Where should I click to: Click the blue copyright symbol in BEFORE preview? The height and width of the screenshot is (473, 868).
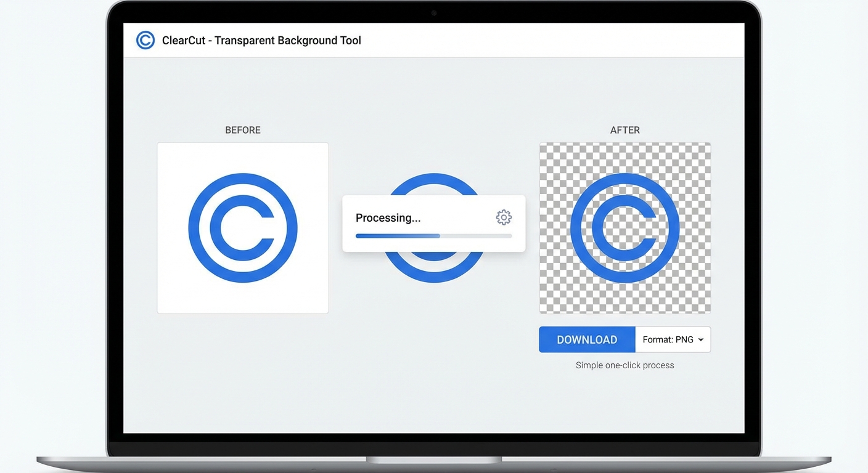point(243,228)
